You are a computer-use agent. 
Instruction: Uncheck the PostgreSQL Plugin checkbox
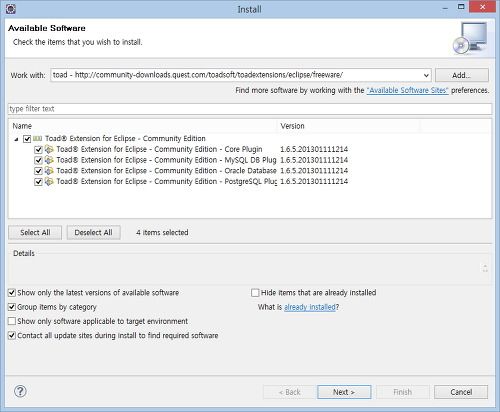coord(38,182)
